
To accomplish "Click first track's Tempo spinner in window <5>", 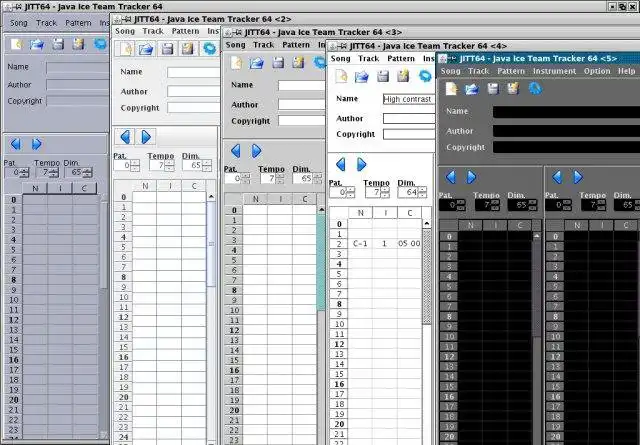I will pyautogui.click(x=487, y=205).
